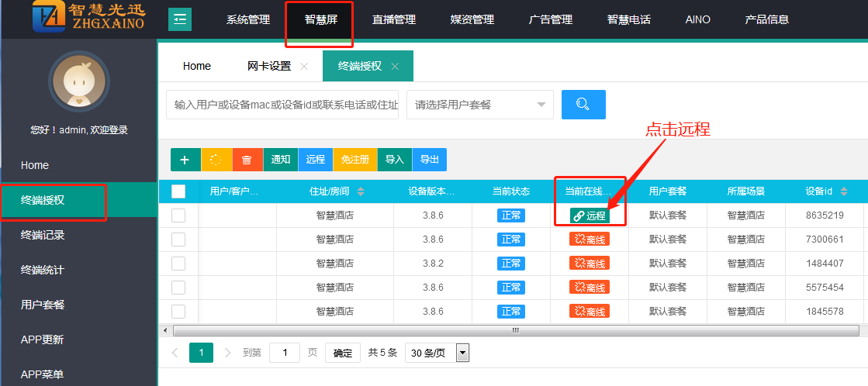Open the 请选择用户套餐 dropdown
This screenshot has width=868, height=386.
point(479,105)
